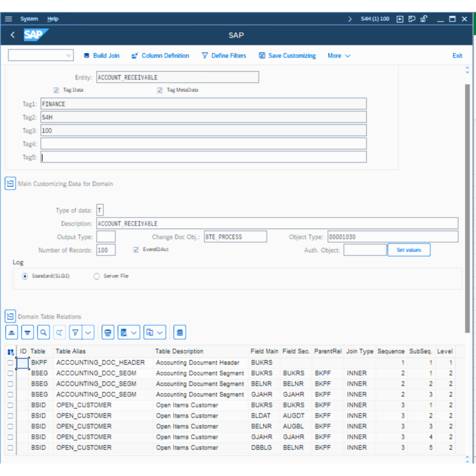
Task: Collapse the Domain Table Relations section
Action: (x=10, y=316)
